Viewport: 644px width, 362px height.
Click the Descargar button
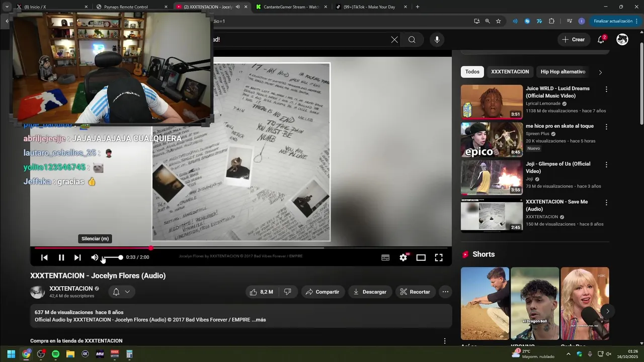point(370,292)
